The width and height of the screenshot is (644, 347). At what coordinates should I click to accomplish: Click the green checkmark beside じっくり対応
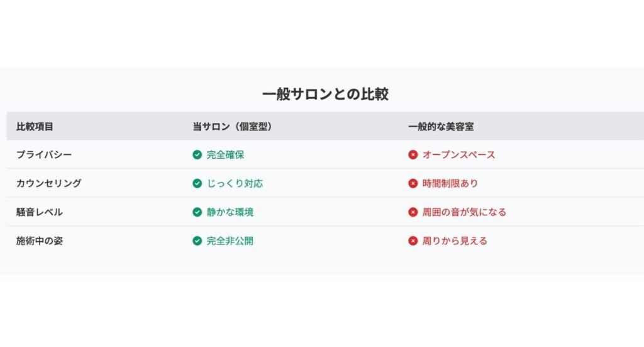click(x=197, y=183)
